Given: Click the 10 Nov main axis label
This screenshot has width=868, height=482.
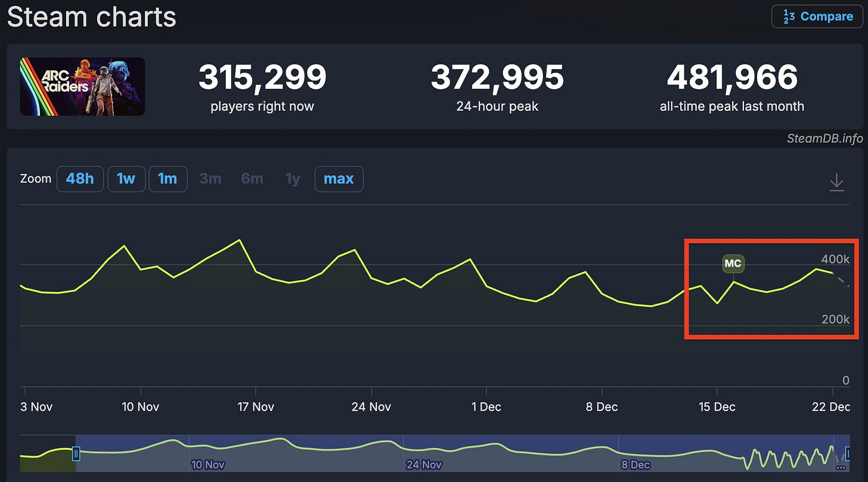Looking at the screenshot, I should click(141, 407).
